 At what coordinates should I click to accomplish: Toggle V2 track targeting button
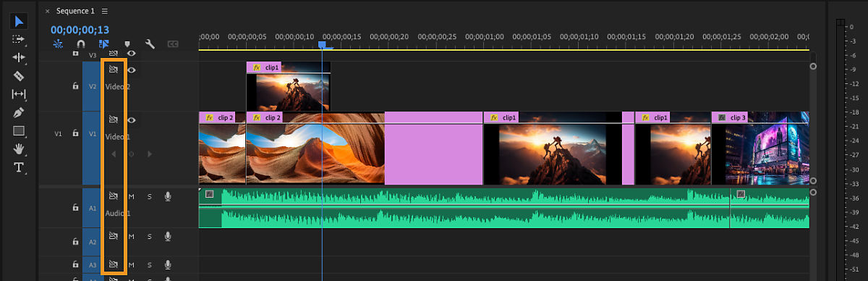pos(92,86)
